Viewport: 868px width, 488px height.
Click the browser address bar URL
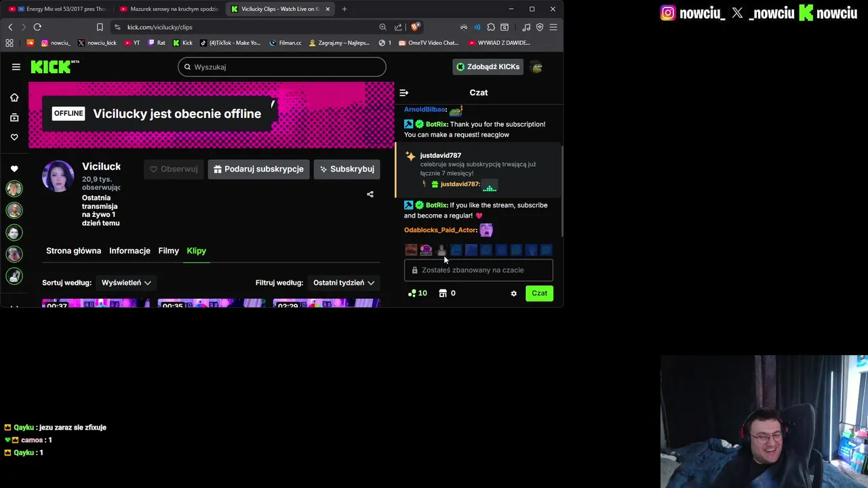(x=160, y=27)
